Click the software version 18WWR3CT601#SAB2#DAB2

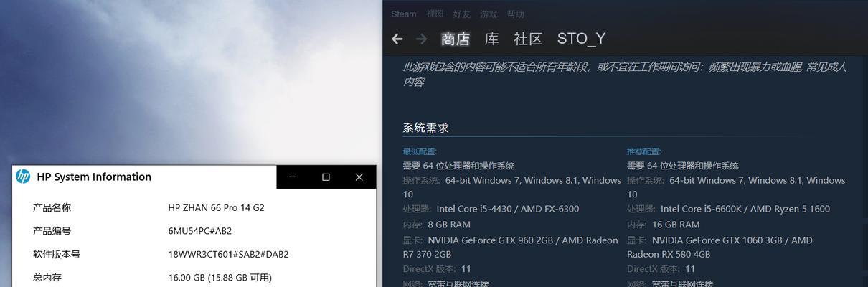[228, 254]
